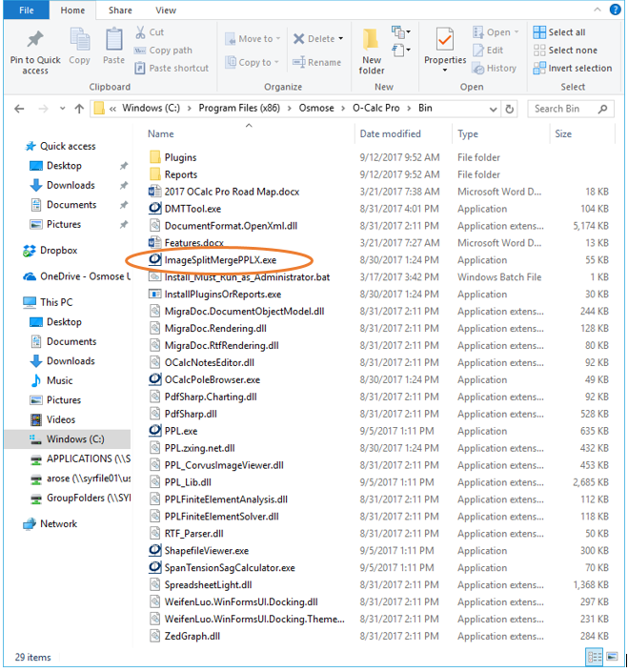Select the Plugins folder

pyautogui.click(x=173, y=157)
